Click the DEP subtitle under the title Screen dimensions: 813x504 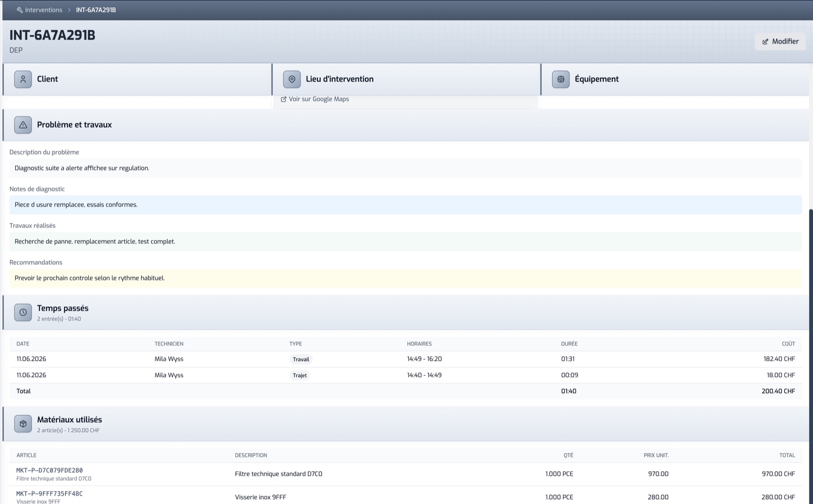pyautogui.click(x=16, y=50)
